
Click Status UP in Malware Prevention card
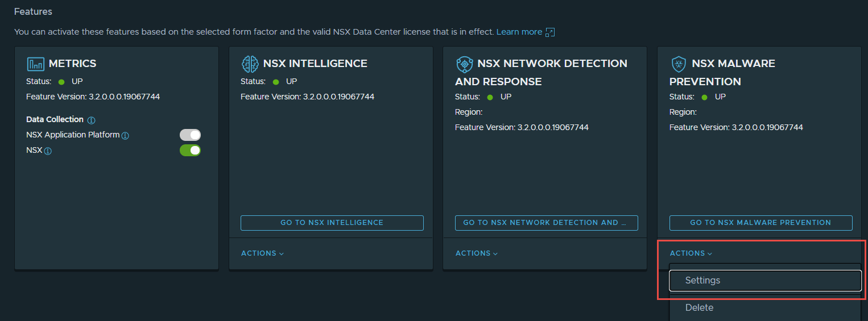pos(698,97)
